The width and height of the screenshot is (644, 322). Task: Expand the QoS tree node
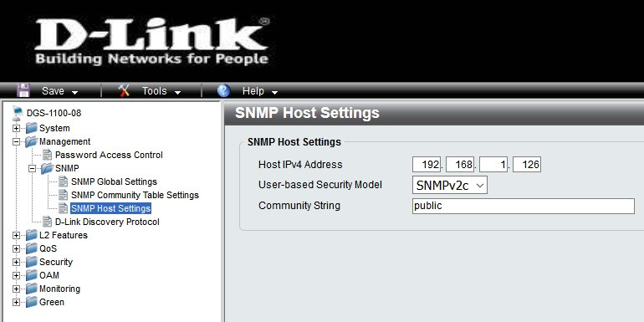click(x=16, y=248)
